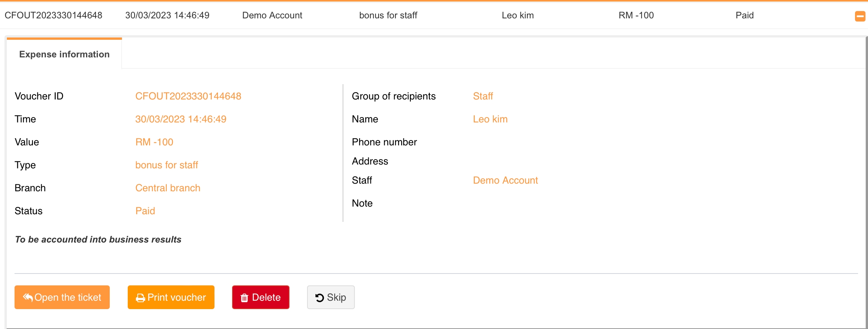Click the voucher ID in the top row
Screen dimensions: 868x329
point(54,15)
